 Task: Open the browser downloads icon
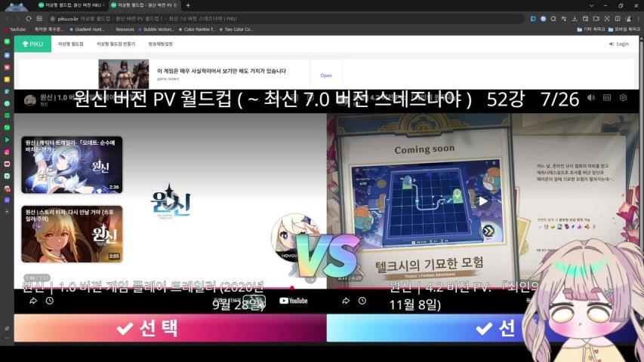575,19
